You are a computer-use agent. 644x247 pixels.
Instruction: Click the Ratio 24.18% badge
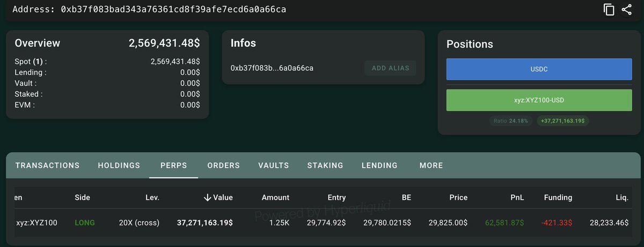click(510, 121)
